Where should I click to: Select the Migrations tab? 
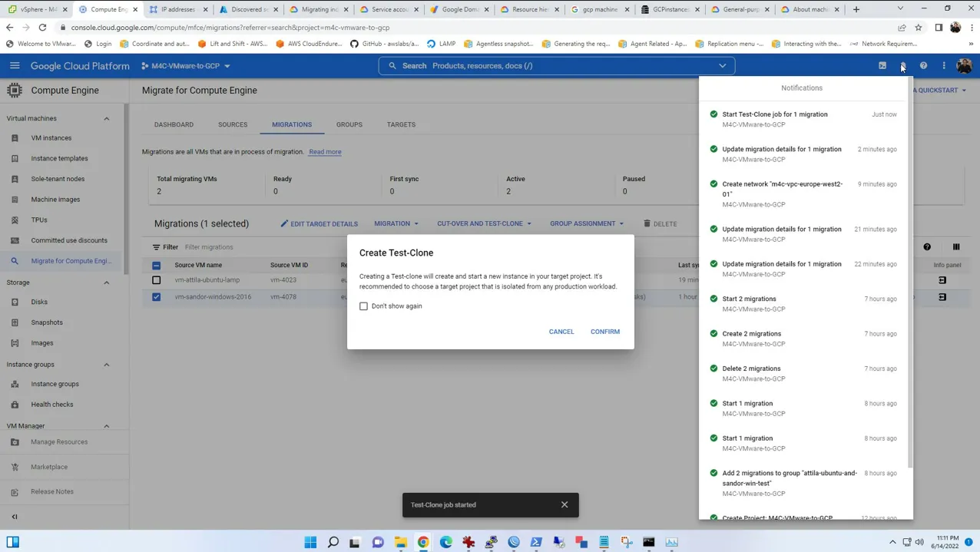(x=292, y=124)
